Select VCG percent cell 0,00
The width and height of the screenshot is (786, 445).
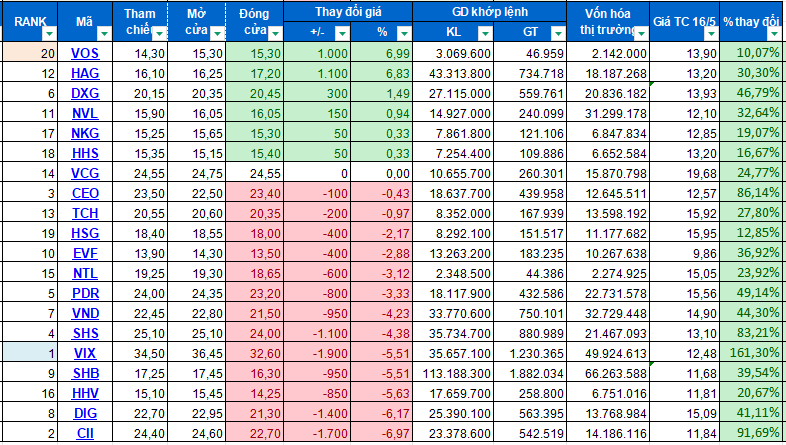point(381,173)
